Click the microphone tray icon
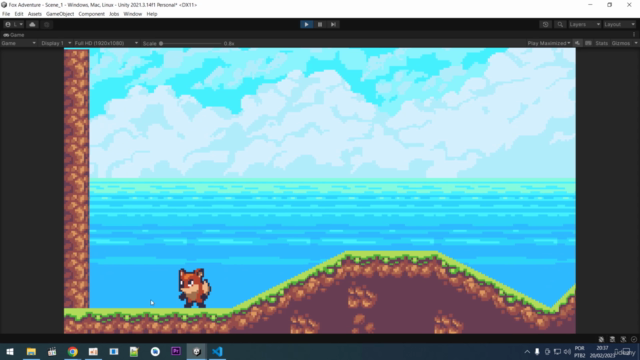 click(537, 352)
